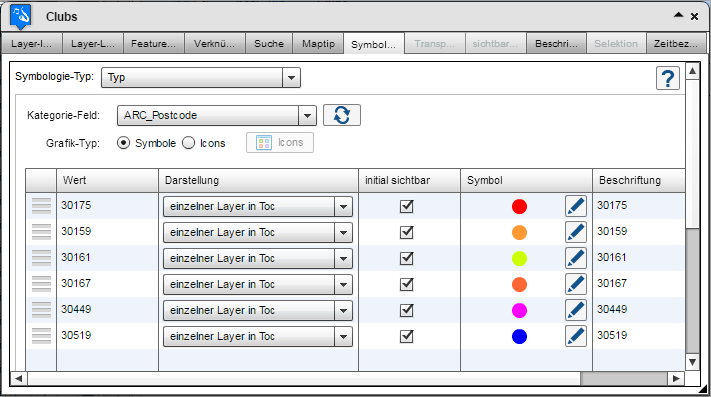The image size is (711, 397).
Task: Collapse the Clubs panel with up arrow
Action: [678, 15]
